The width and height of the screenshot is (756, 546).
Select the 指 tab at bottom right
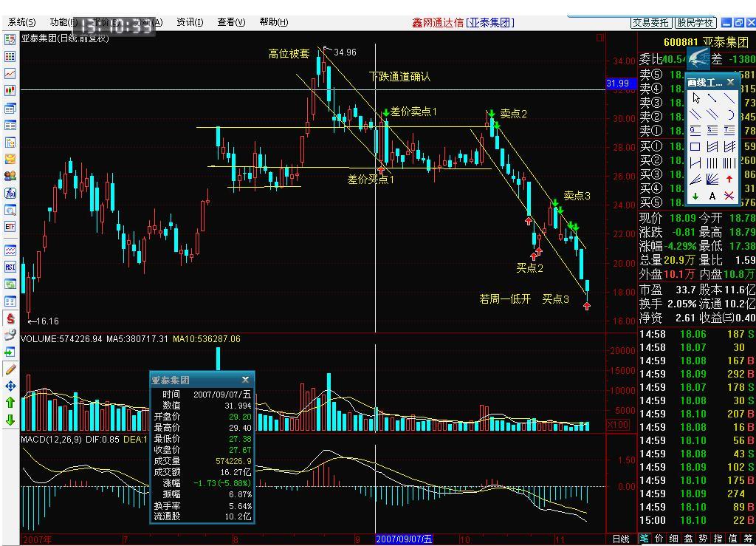point(718,539)
